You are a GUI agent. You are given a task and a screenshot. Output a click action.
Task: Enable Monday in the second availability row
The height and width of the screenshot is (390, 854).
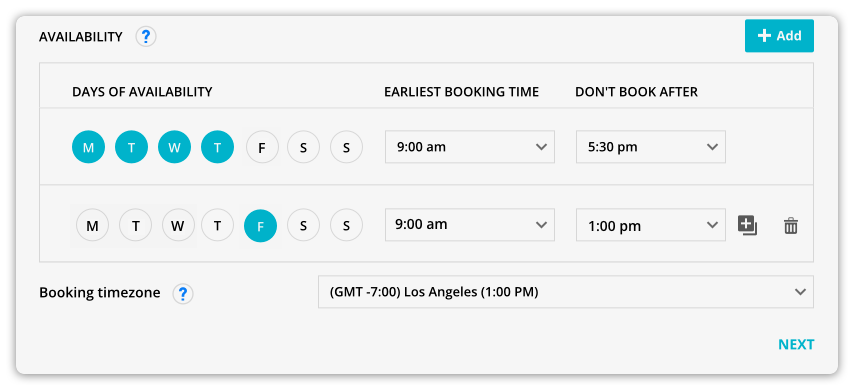[x=93, y=226]
